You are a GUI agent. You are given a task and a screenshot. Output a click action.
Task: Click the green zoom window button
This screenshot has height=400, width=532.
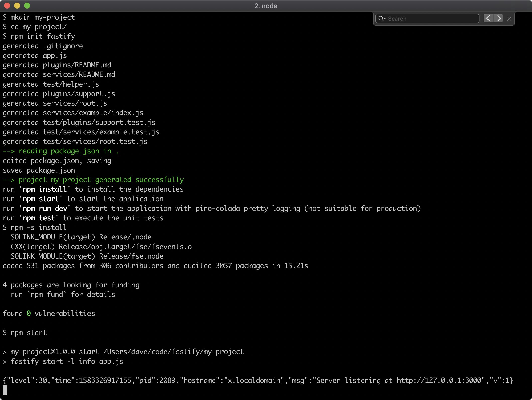pyautogui.click(x=27, y=6)
